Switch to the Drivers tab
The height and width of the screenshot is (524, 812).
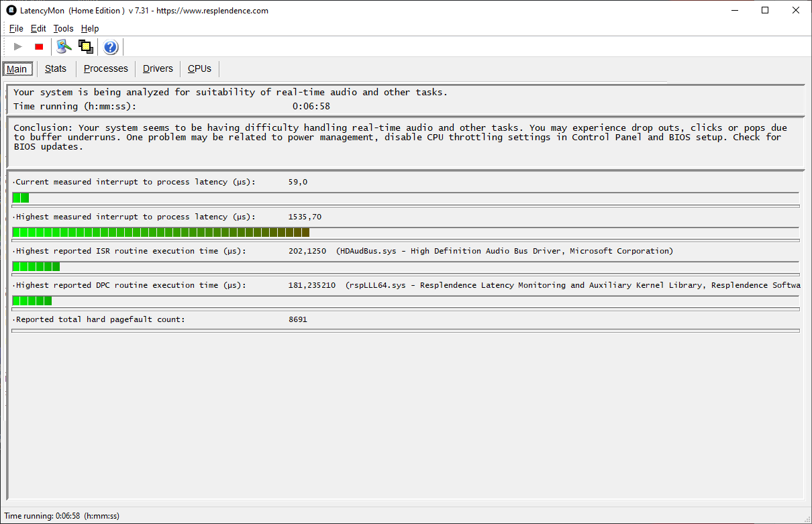click(x=158, y=68)
